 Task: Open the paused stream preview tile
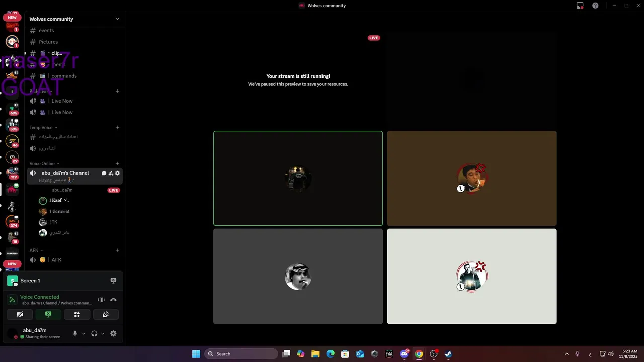coord(298,80)
